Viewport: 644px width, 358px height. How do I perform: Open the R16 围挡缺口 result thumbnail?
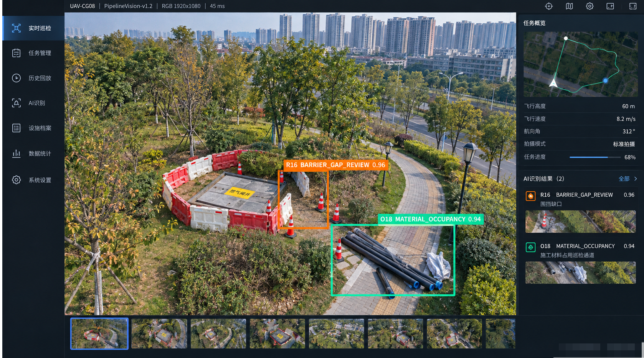pyautogui.click(x=580, y=222)
